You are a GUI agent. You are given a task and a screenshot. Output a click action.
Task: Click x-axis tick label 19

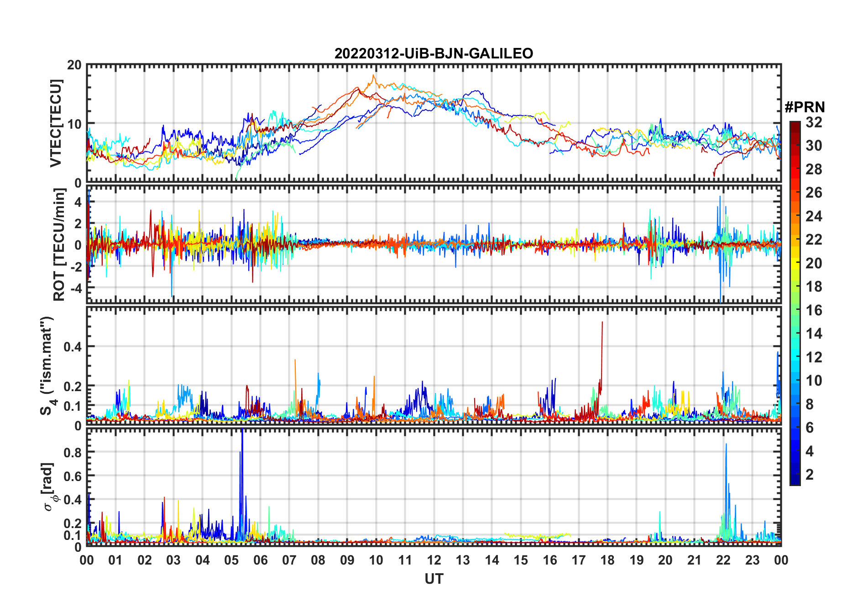[x=637, y=560]
